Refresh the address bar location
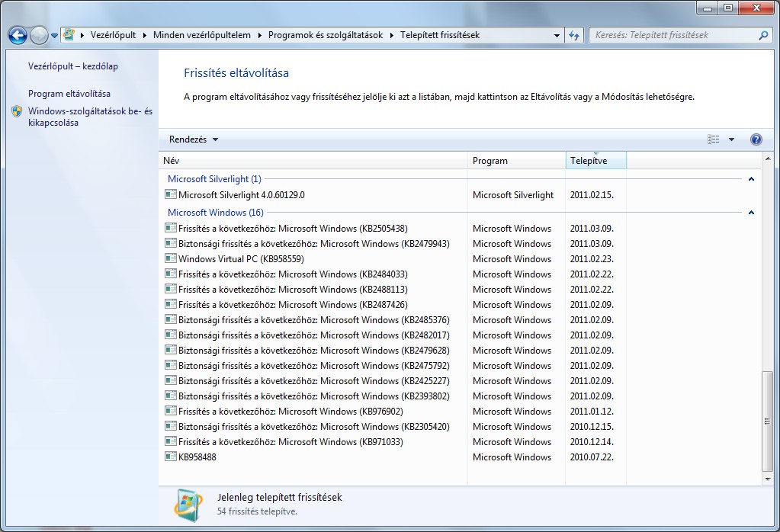The width and height of the screenshot is (780, 532). 574,35
